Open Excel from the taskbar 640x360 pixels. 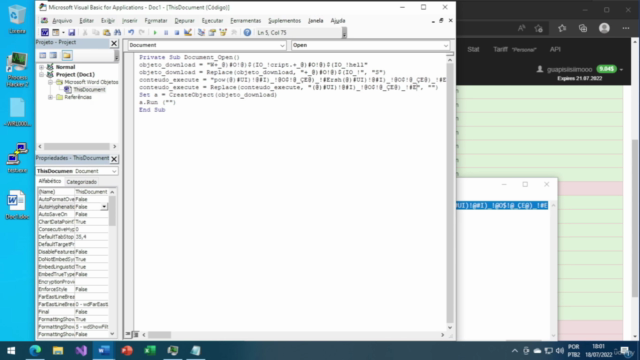[x=150, y=351]
